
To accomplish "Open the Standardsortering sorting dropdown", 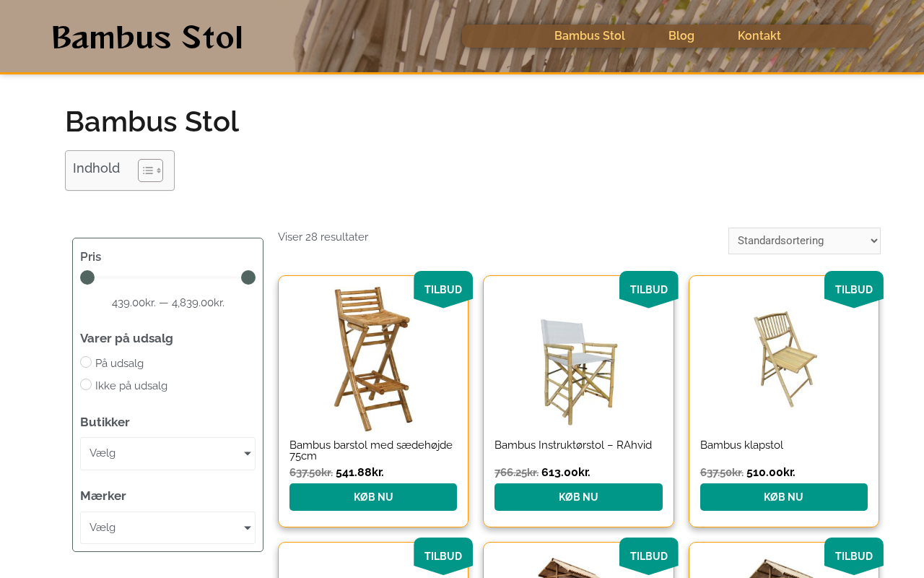I will (x=804, y=241).
